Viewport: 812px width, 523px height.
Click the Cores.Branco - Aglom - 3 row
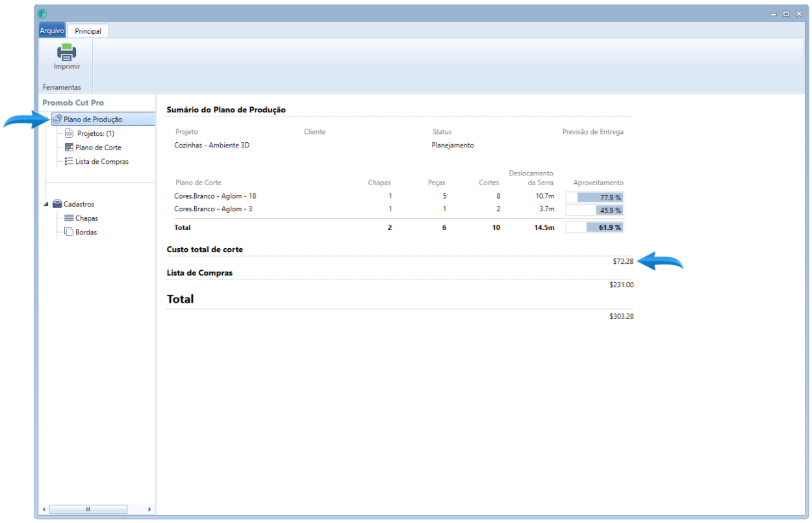(x=399, y=209)
